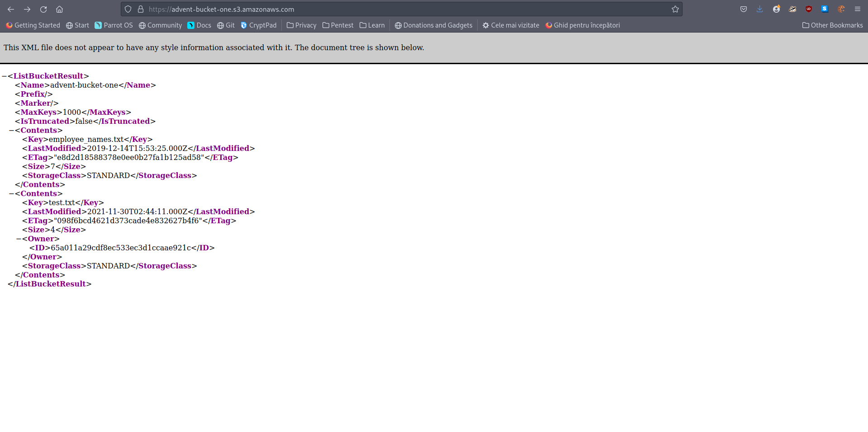The image size is (868, 432).
Task: Collapse the Owner node
Action: (19, 239)
